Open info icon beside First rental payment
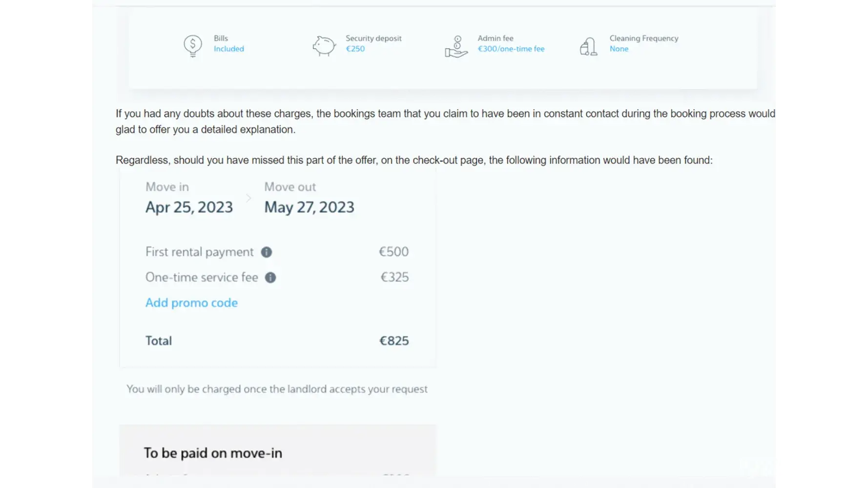The image size is (868, 488). click(267, 252)
